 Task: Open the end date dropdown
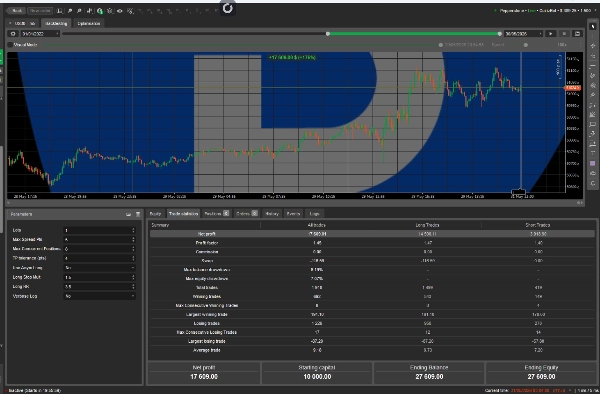523,34
